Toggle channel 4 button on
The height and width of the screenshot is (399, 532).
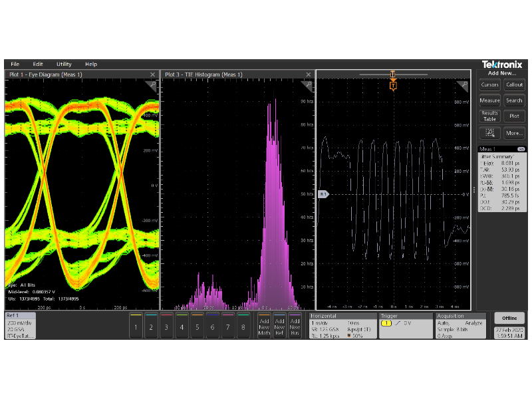(182, 327)
